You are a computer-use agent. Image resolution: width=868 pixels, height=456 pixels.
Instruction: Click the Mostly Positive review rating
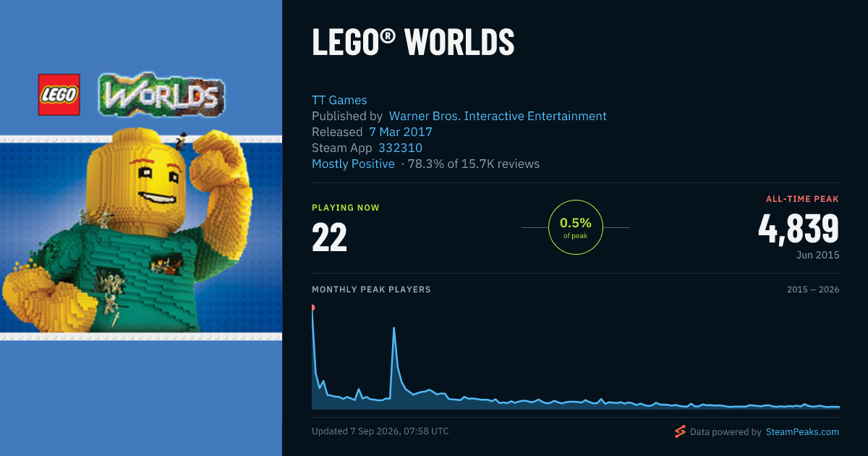(x=353, y=164)
